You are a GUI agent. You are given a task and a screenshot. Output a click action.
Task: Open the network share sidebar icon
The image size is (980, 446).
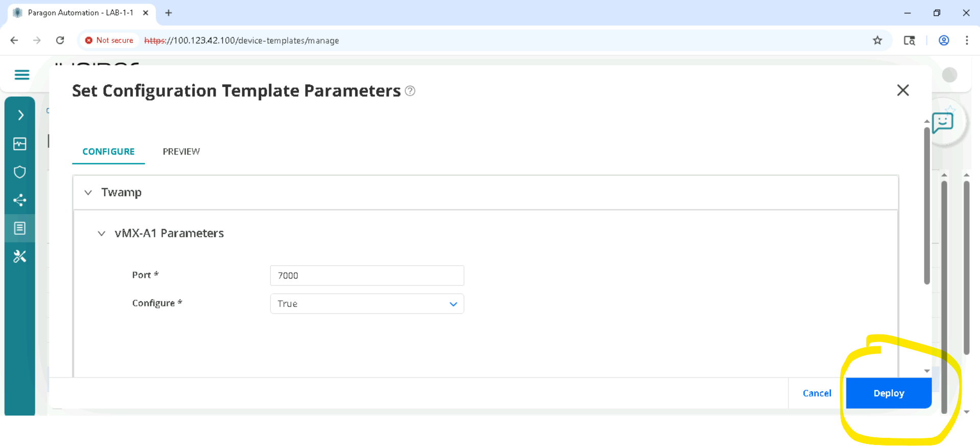coord(20,200)
